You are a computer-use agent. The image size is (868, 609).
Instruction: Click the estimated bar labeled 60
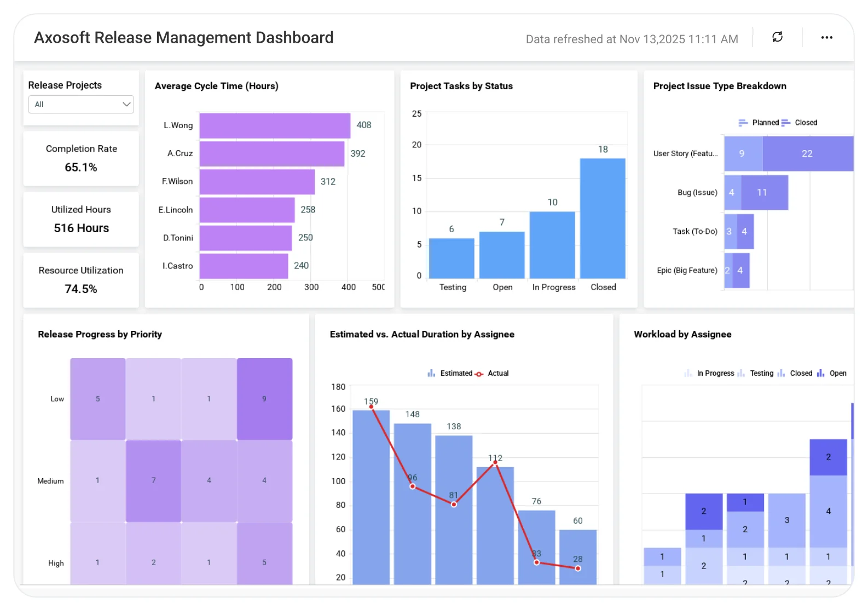[578, 557]
